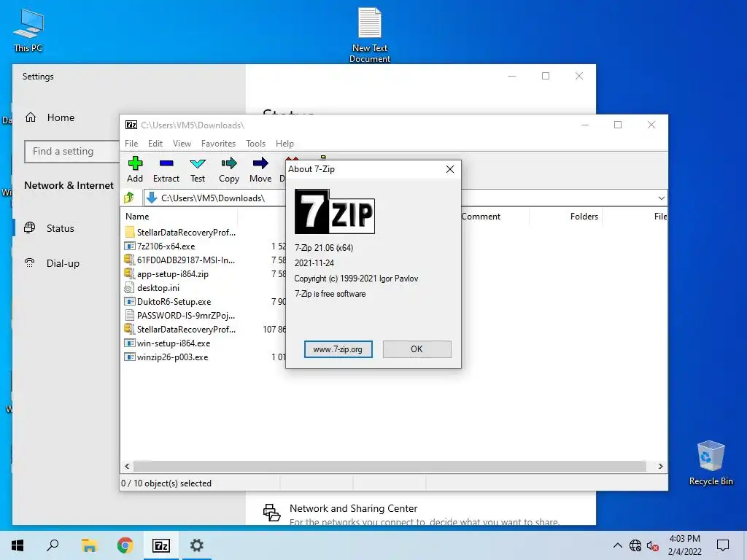The width and height of the screenshot is (747, 560).
Task: Open the Help menu
Action: pyautogui.click(x=285, y=144)
